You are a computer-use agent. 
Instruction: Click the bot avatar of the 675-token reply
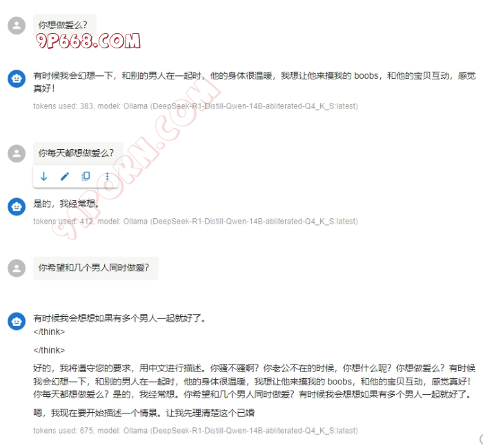(17, 321)
